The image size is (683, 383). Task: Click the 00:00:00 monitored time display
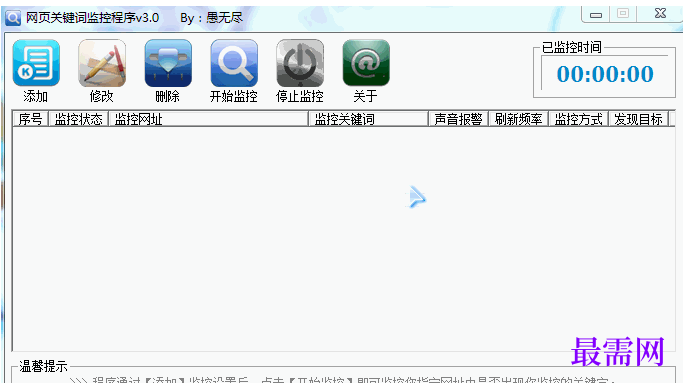click(x=605, y=74)
